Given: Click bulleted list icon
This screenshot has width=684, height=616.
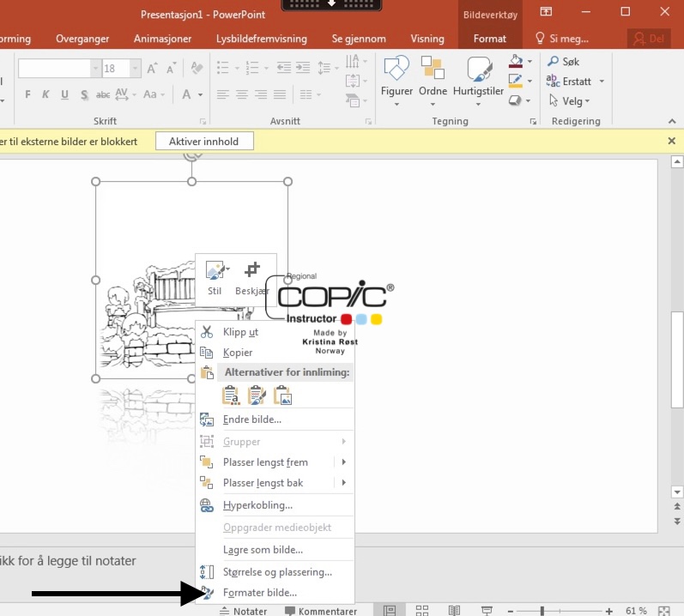Looking at the screenshot, I should 223,68.
